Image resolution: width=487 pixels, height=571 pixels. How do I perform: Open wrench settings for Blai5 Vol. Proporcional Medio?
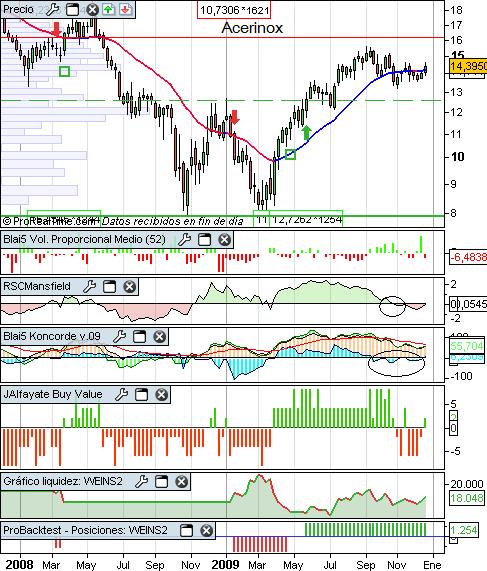pyautogui.click(x=184, y=240)
